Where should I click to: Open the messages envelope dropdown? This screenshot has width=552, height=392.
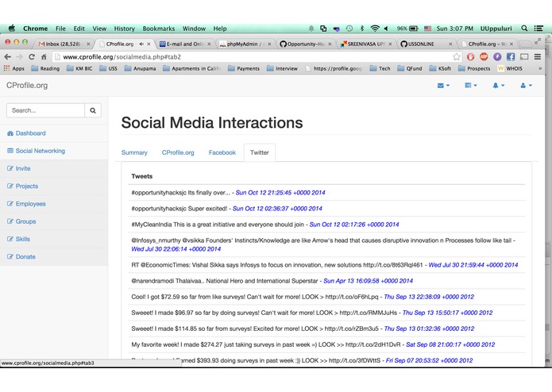coord(443,86)
